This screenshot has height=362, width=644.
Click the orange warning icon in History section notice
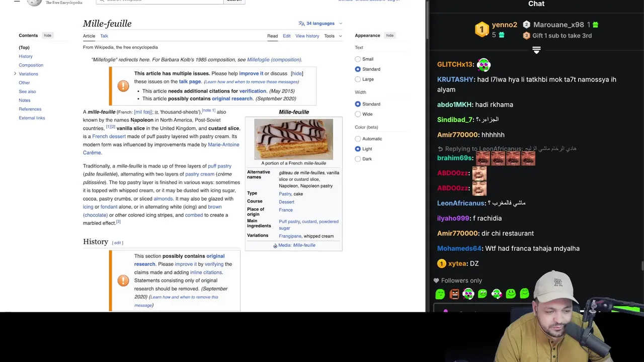click(123, 281)
